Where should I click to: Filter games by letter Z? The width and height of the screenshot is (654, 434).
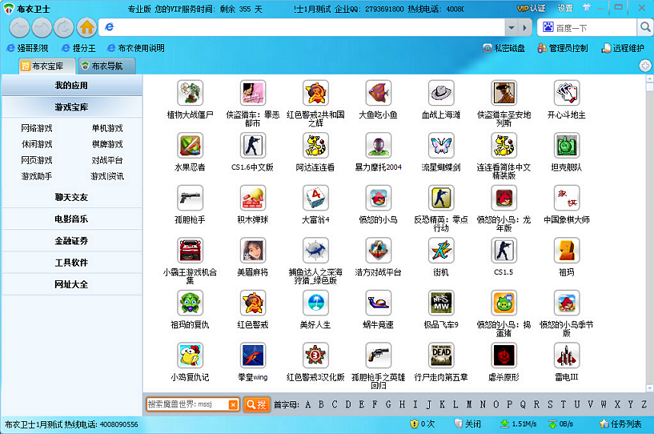pyautogui.click(x=644, y=404)
